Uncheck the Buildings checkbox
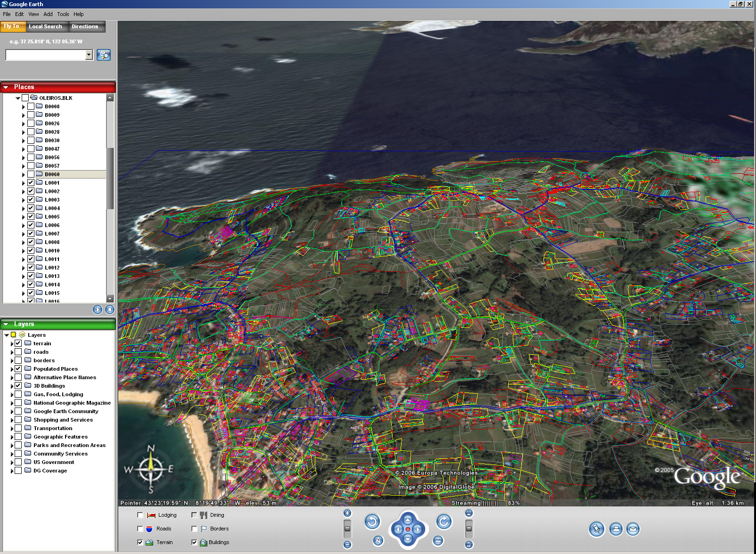 [x=194, y=543]
